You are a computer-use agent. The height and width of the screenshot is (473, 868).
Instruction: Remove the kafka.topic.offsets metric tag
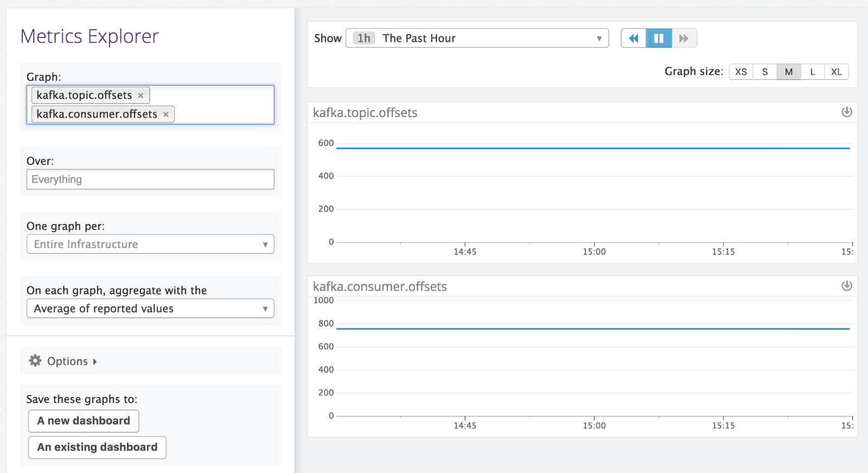141,95
